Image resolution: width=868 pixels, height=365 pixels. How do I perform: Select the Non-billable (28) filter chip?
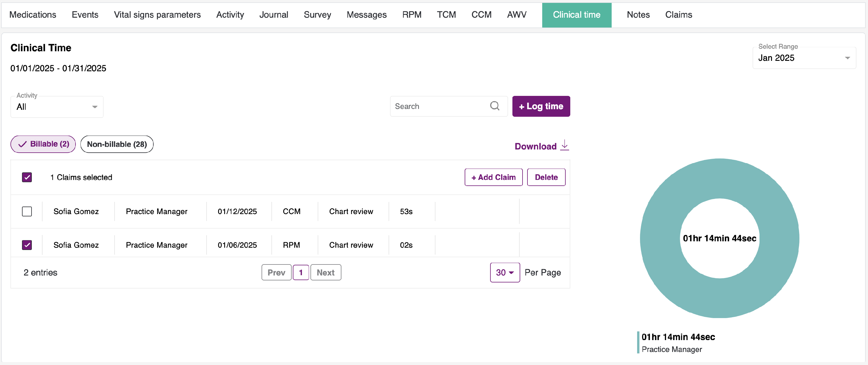(x=117, y=144)
